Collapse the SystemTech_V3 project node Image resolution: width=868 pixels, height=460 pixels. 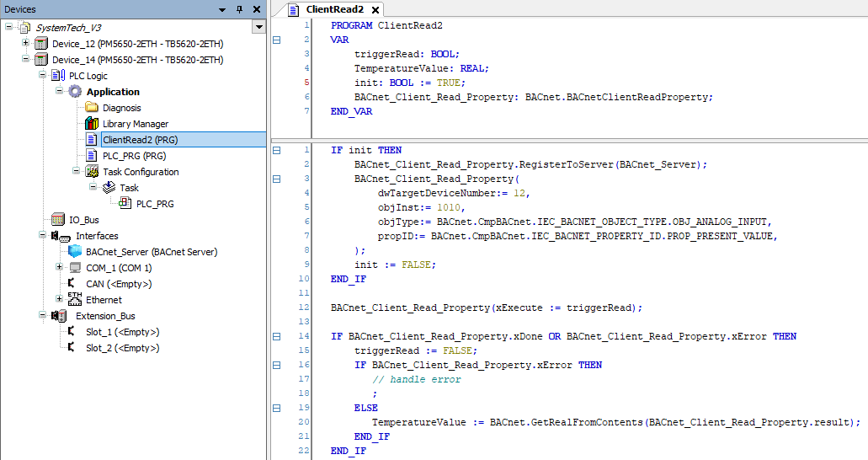pyautogui.click(x=9, y=27)
